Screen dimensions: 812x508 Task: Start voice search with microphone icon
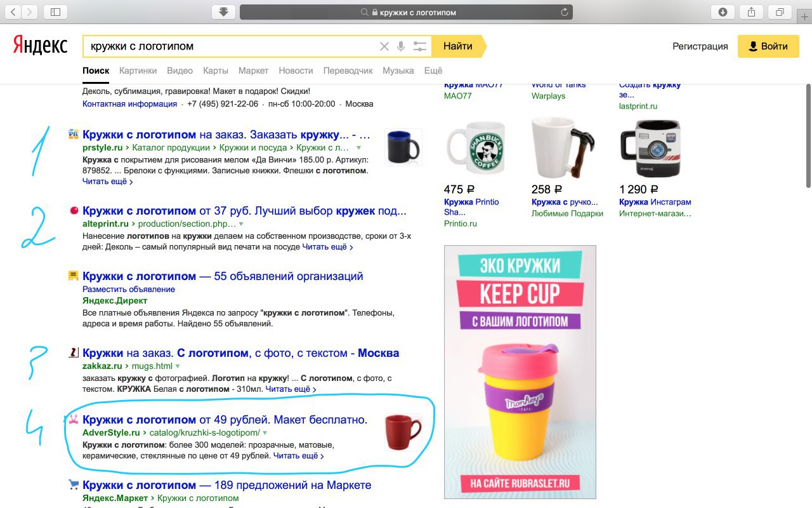tap(401, 46)
